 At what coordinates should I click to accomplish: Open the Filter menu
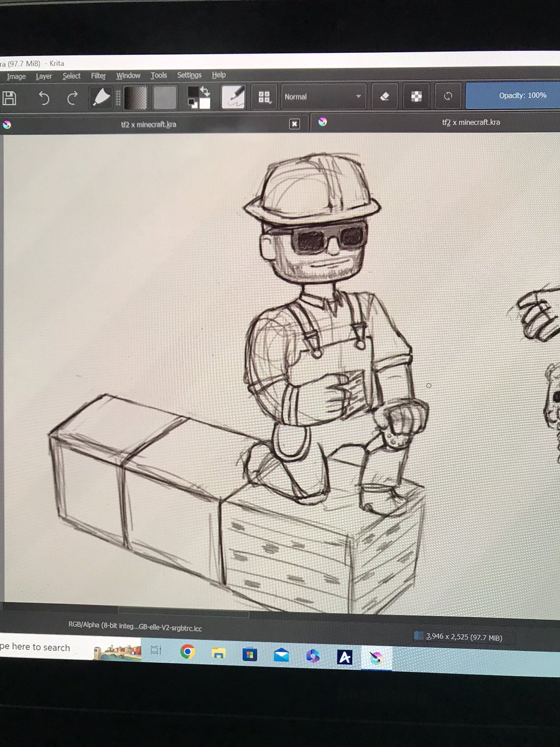coord(98,76)
